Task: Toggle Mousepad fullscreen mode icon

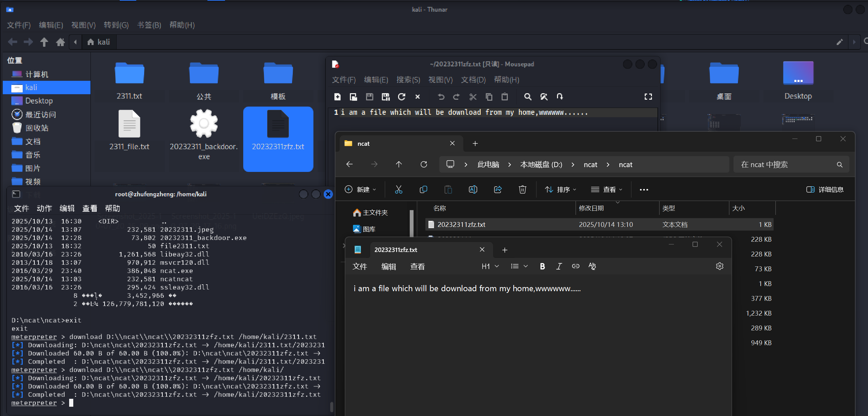Action: coord(648,97)
